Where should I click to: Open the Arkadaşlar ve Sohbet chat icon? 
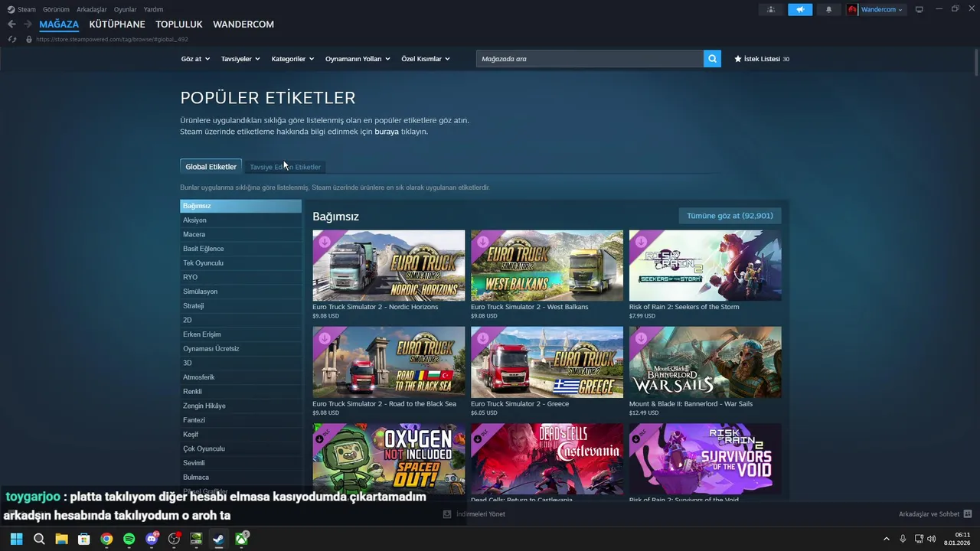pyautogui.click(x=967, y=514)
